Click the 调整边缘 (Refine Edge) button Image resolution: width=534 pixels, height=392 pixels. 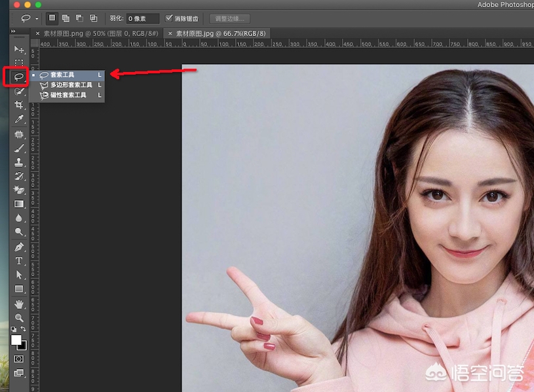pos(229,18)
